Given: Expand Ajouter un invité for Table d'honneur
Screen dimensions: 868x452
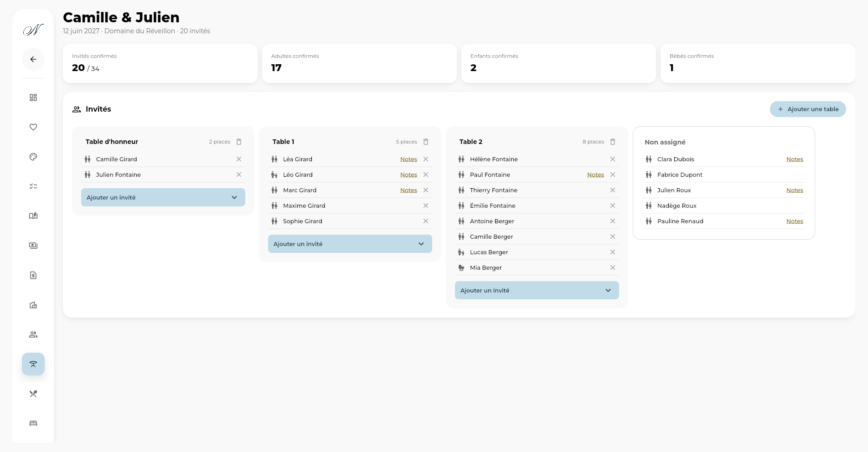Looking at the screenshot, I should click(163, 197).
